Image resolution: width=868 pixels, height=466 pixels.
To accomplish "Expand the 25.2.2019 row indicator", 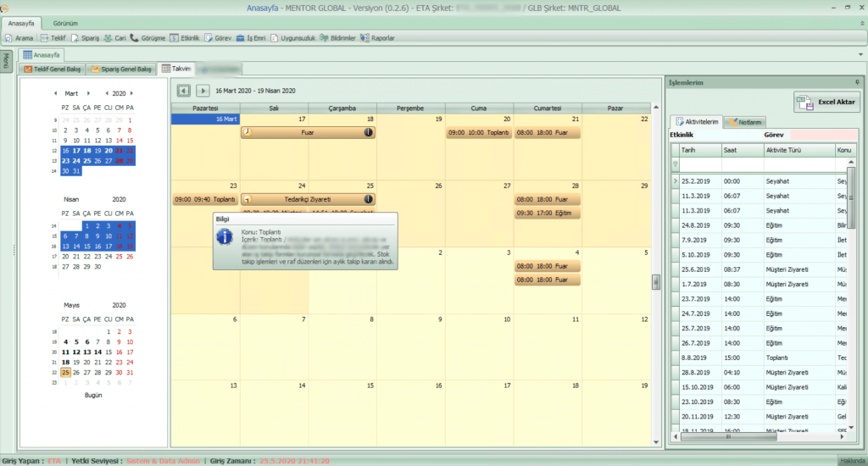I will (x=676, y=181).
